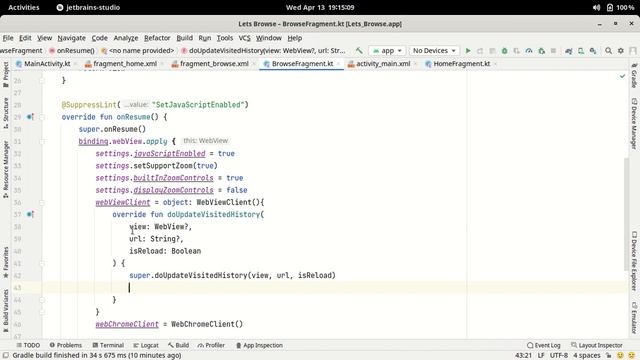Click the fold marker next to line 41

pyautogui.click(x=42, y=263)
